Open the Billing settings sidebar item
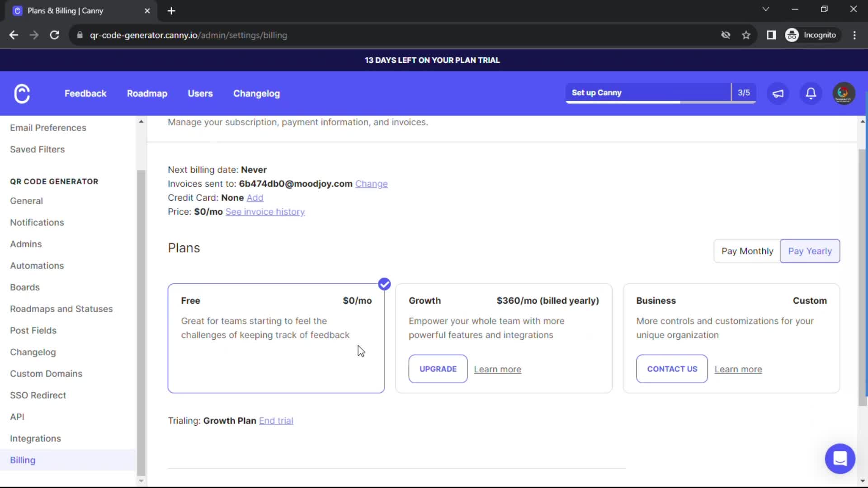The height and width of the screenshot is (488, 868). (x=23, y=460)
